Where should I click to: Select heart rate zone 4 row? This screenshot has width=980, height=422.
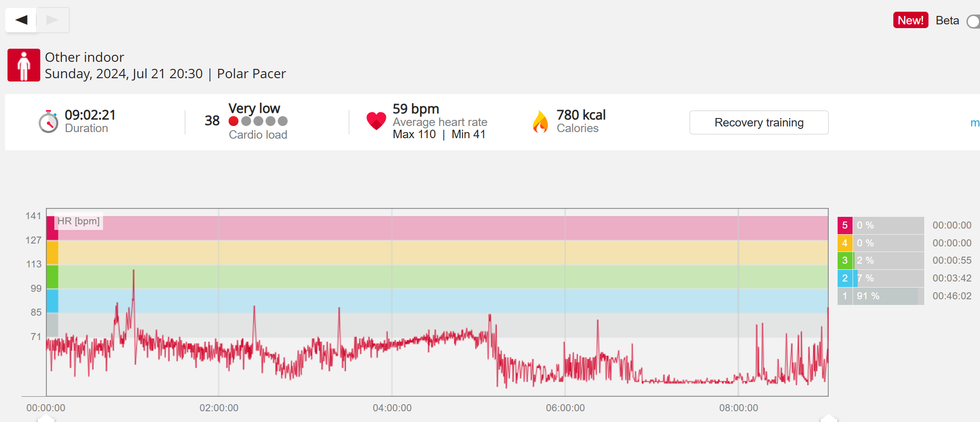point(880,243)
